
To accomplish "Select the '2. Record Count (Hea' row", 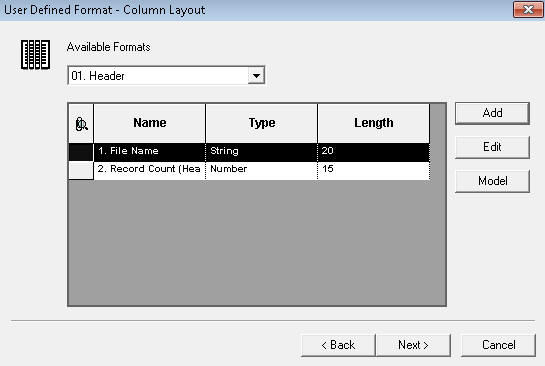I will click(x=249, y=170).
